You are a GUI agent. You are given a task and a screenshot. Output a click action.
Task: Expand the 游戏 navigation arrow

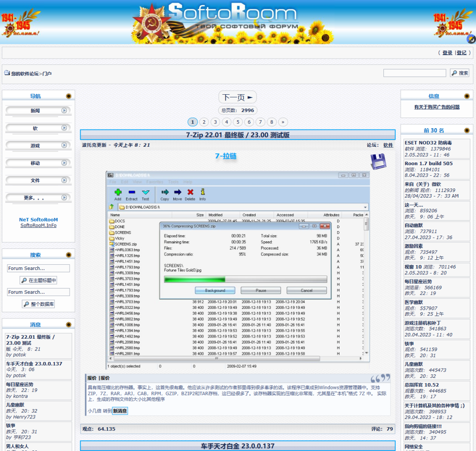64,145
